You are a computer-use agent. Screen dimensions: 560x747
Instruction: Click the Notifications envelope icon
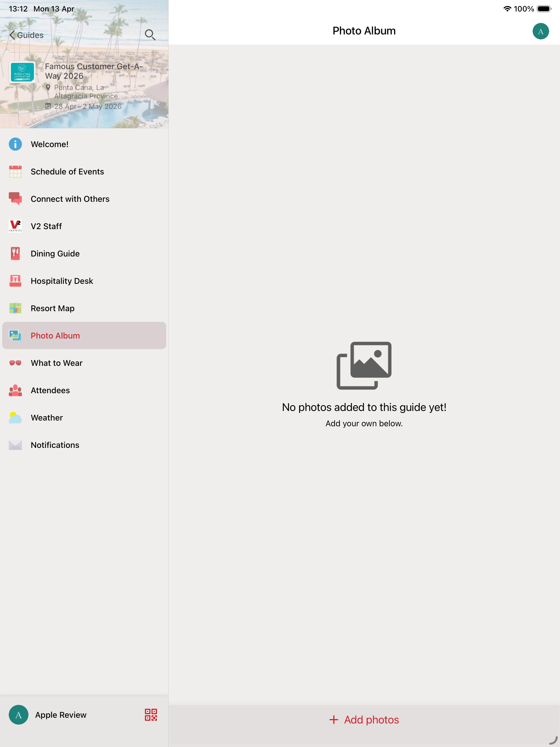pyautogui.click(x=15, y=445)
